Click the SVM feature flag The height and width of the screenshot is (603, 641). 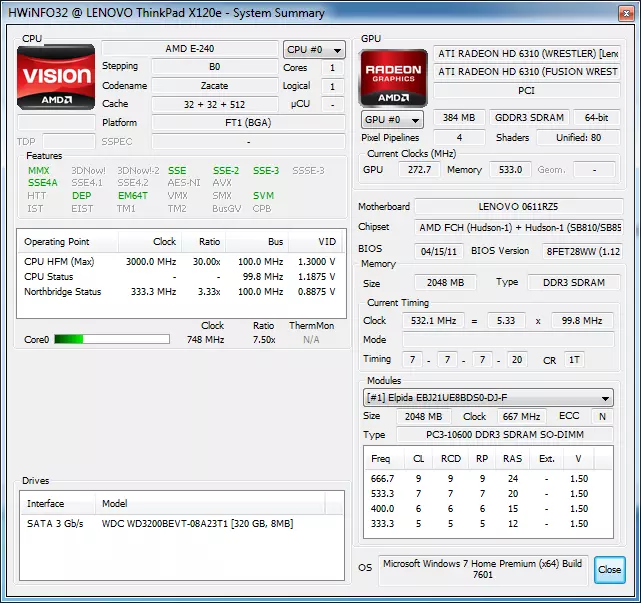(x=263, y=196)
